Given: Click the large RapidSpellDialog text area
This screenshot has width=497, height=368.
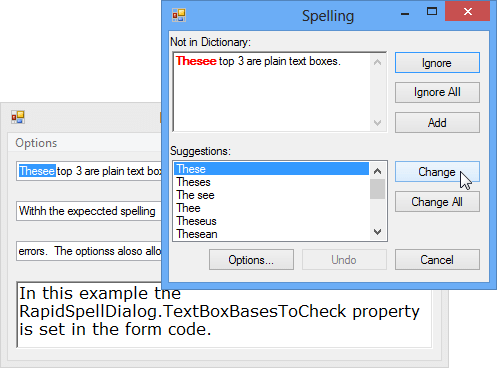Looking at the screenshot, I should tap(224, 315).
